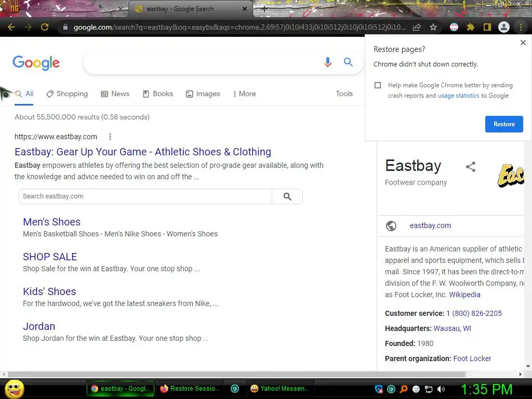This screenshot has width=532, height=399.
Task: Open the Jordan sitelink
Action: click(x=39, y=326)
